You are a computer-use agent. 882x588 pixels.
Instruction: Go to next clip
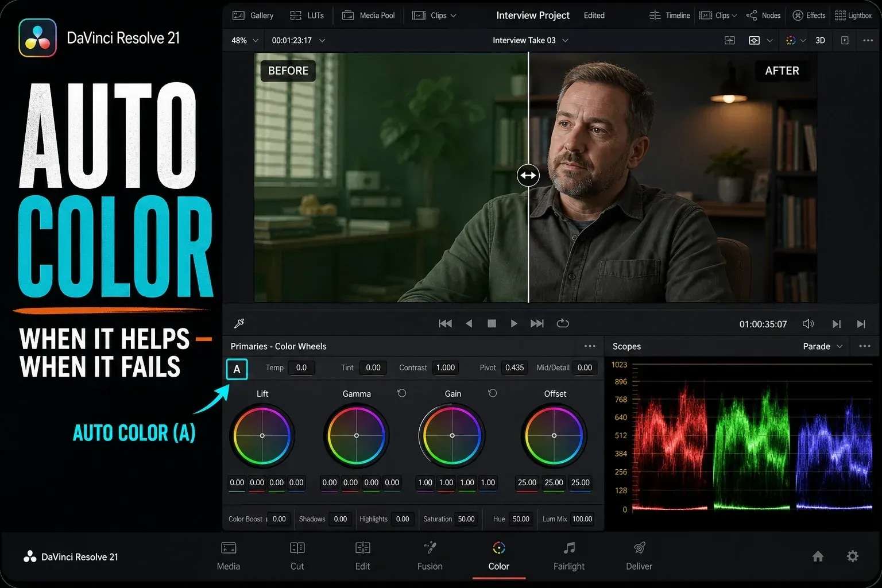837,324
